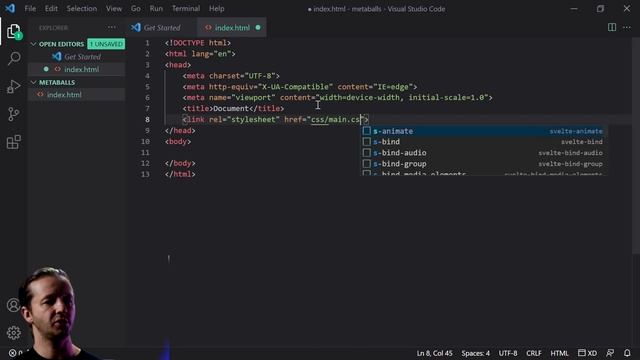This screenshot has width=640, height=360.
Task: Click the meta charset UTF-8 line
Action: [231, 76]
